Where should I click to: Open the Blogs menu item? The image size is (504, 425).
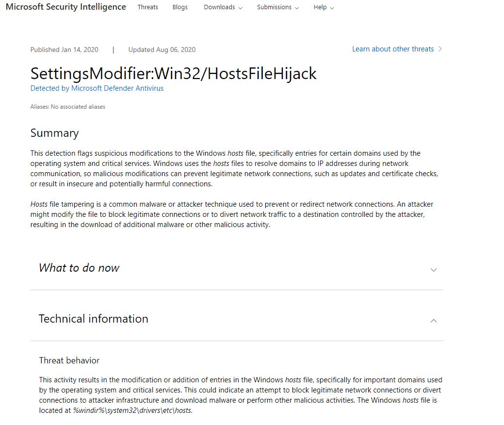click(x=180, y=7)
